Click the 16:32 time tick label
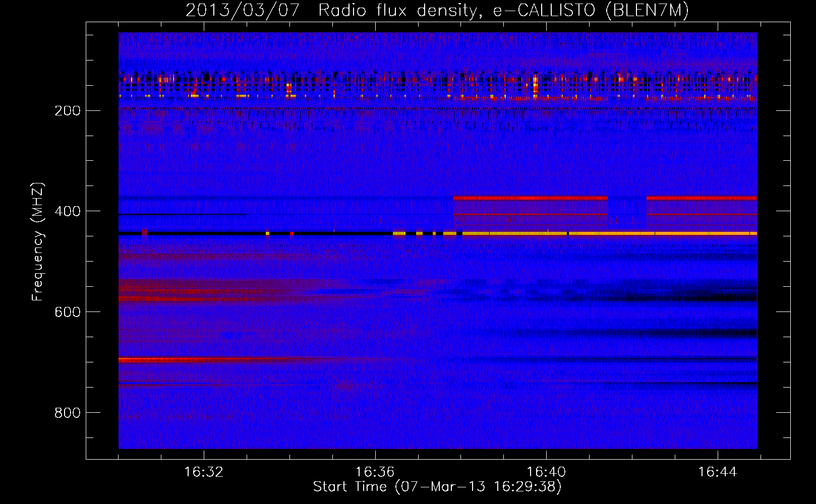Screen dimensions: 816x504 [204, 472]
